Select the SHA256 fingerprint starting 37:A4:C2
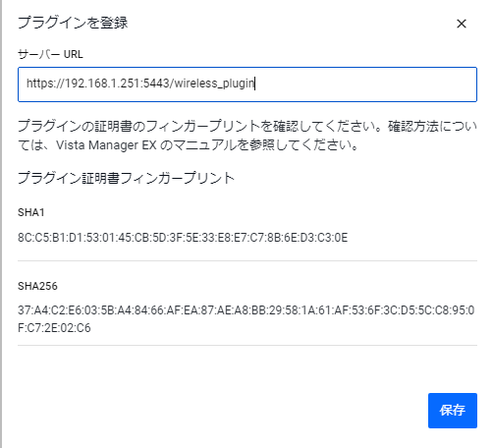The image size is (493, 448). click(x=246, y=309)
